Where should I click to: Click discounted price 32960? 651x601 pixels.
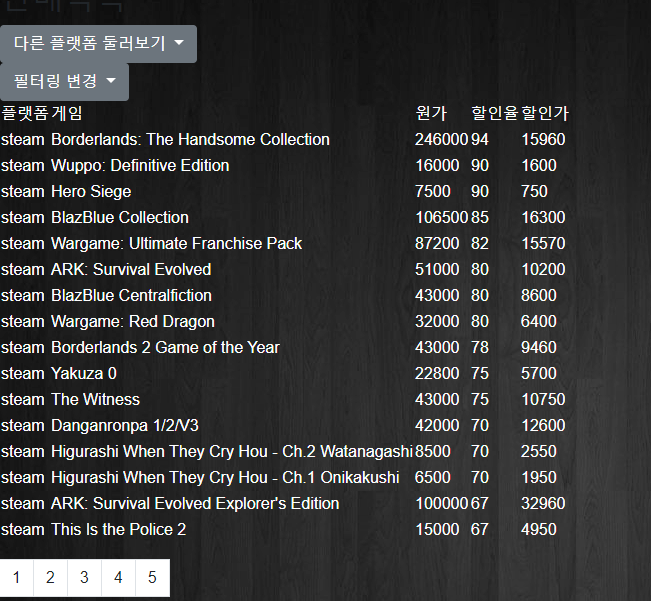pyautogui.click(x=543, y=504)
